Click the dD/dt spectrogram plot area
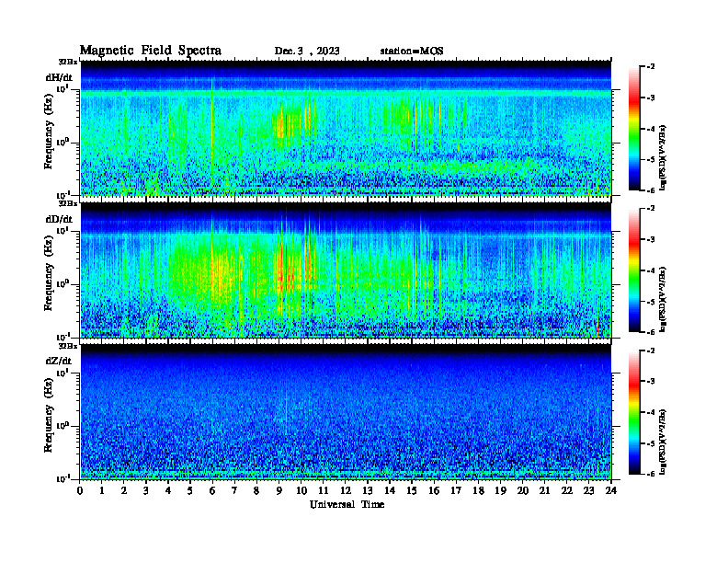This screenshot has height=563, width=728. (346, 270)
